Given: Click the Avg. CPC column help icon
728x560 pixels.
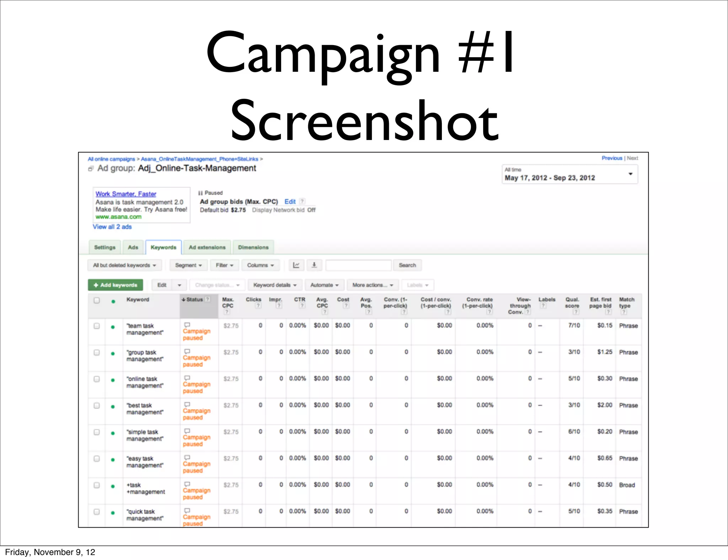Looking at the screenshot, I should 325,312.
